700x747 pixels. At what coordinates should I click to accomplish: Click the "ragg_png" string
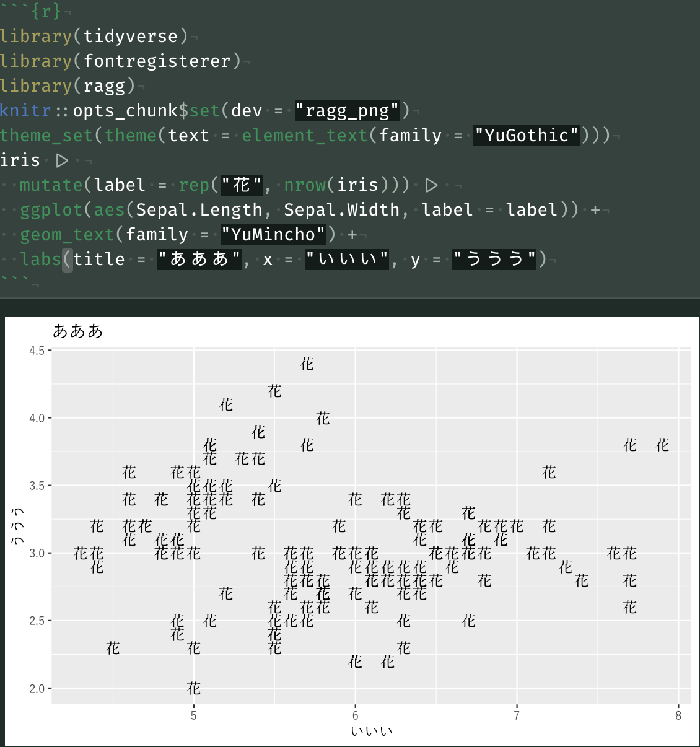(x=348, y=111)
